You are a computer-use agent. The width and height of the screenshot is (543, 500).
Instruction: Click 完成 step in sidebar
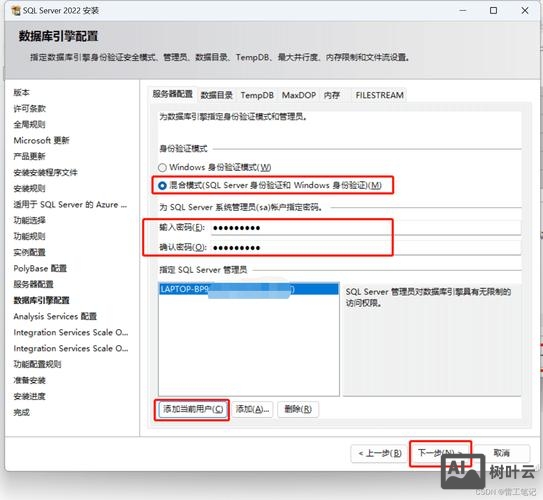[x=21, y=412]
